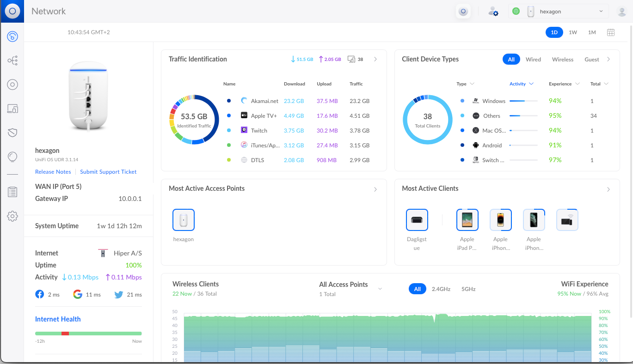Open the Release Notes link
The image size is (633, 364).
click(53, 172)
